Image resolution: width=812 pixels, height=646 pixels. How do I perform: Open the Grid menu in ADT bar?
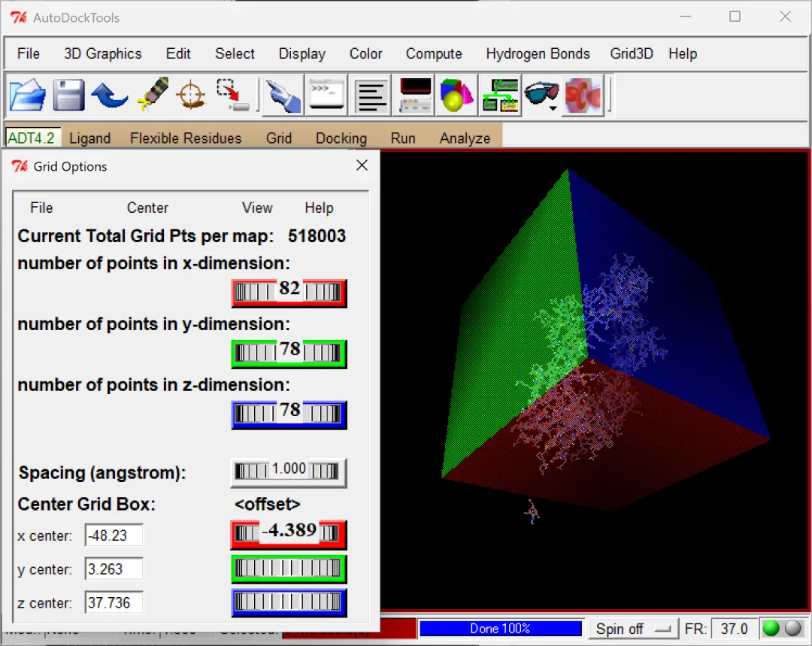[x=279, y=138]
